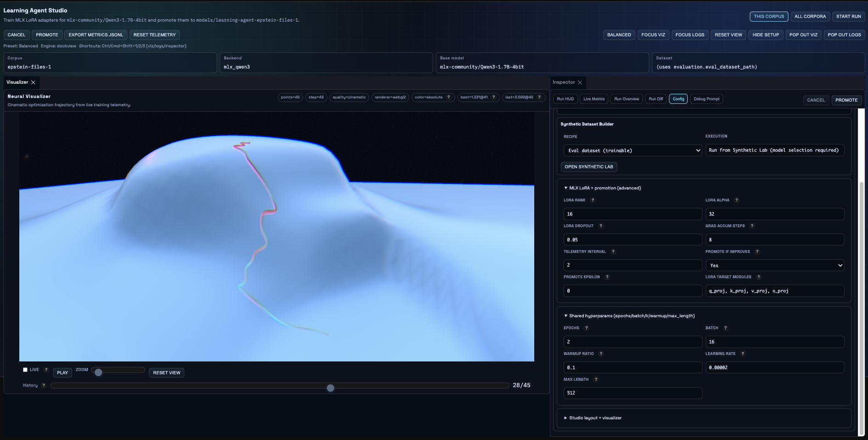The image size is (868, 440).
Task: Close the Inspector panel tab
Action: click(580, 82)
